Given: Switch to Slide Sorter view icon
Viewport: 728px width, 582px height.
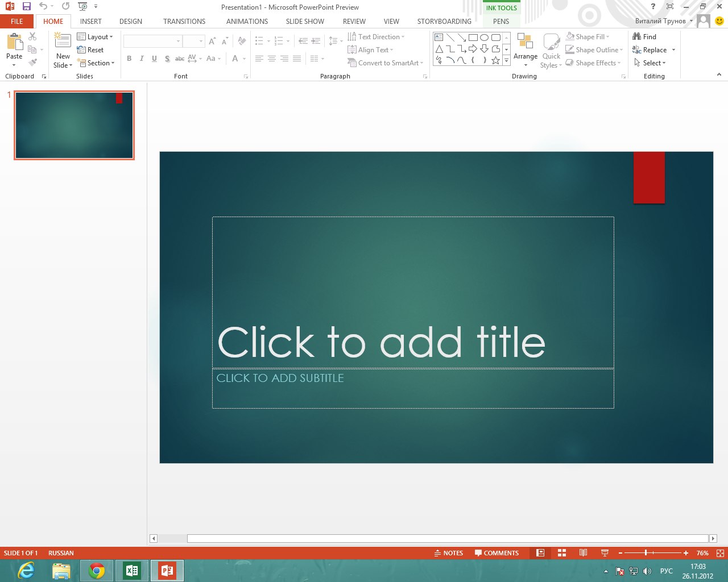Looking at the screenshot, I should pyautogui.click(x=562, y=552).
